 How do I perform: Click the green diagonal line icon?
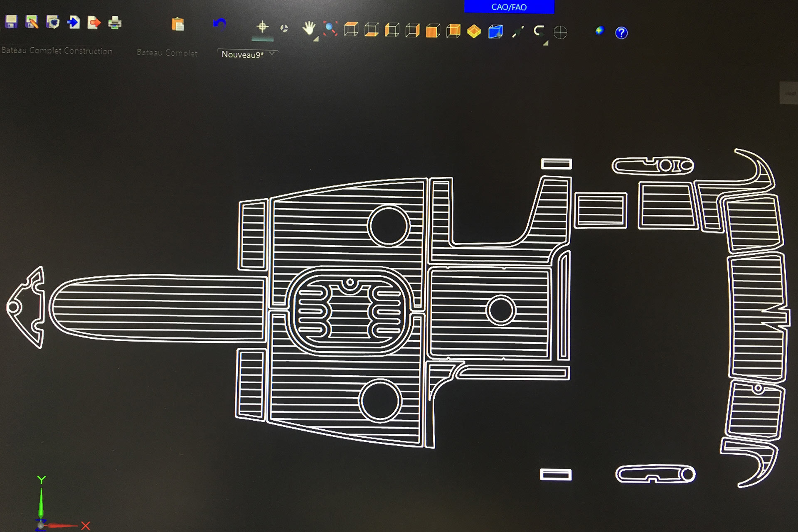click(517, 32)
